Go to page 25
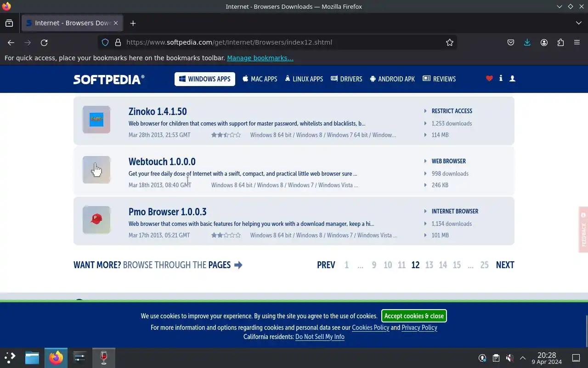Viewport: 588px width, 368px height. 484,265
